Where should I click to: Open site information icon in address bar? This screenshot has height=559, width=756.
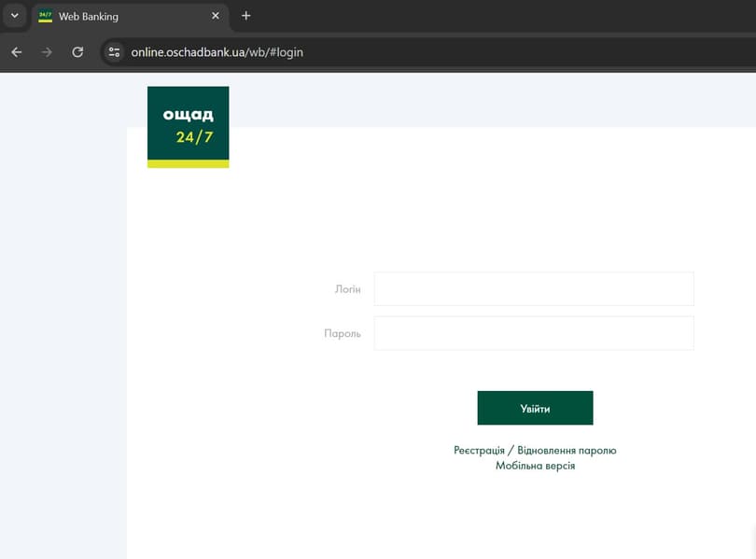(114, 52)
